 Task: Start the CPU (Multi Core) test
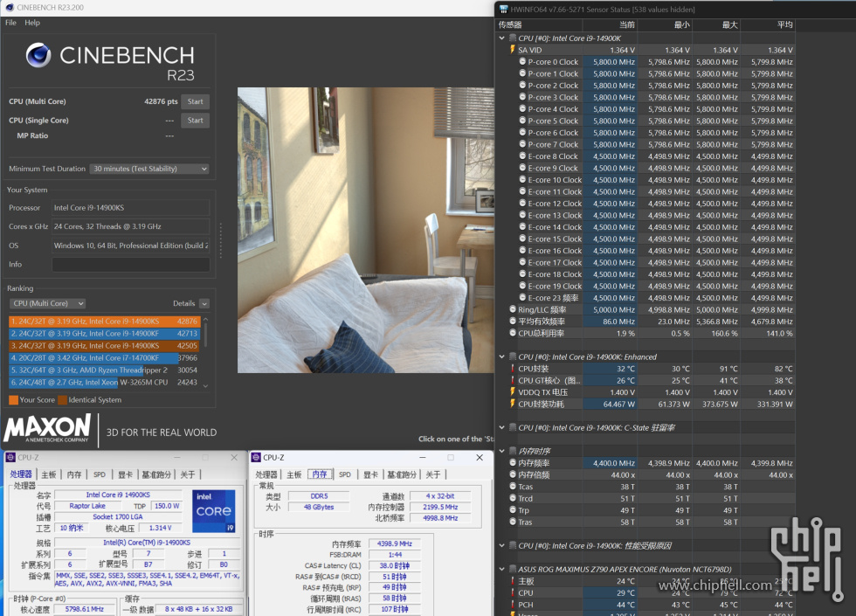tap(196, 101)
